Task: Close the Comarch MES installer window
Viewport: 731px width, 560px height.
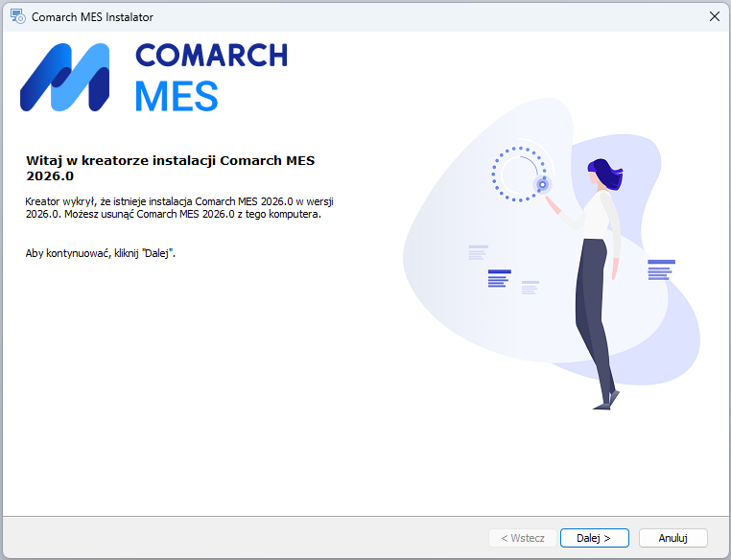Action: pyautogui.click(x=715, y=16)
